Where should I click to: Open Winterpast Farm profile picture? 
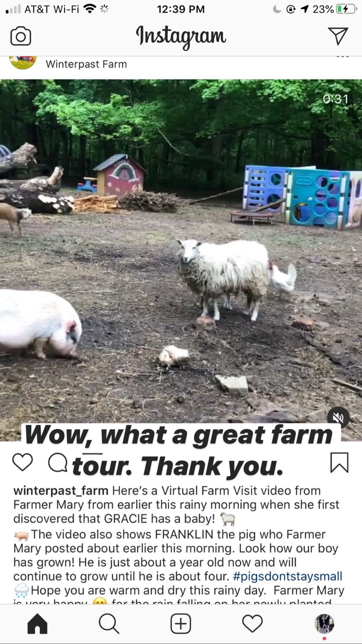(x=22, y=62)
